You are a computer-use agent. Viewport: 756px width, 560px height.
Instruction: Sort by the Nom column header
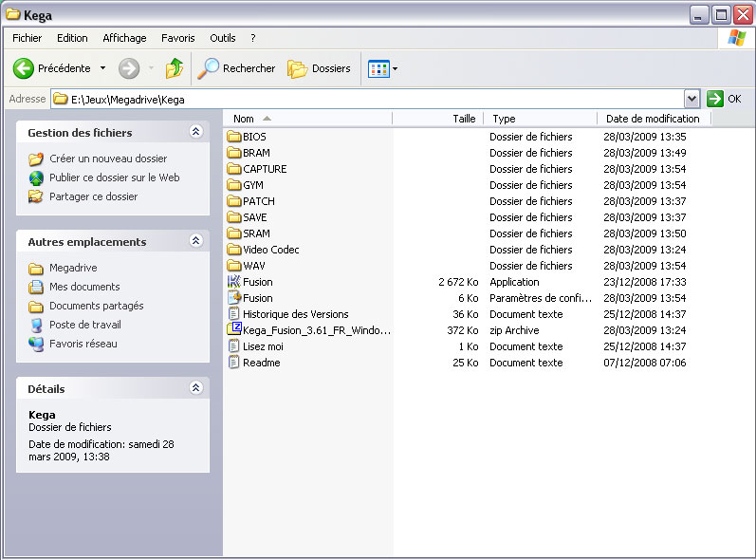click(x=307, y=119)
